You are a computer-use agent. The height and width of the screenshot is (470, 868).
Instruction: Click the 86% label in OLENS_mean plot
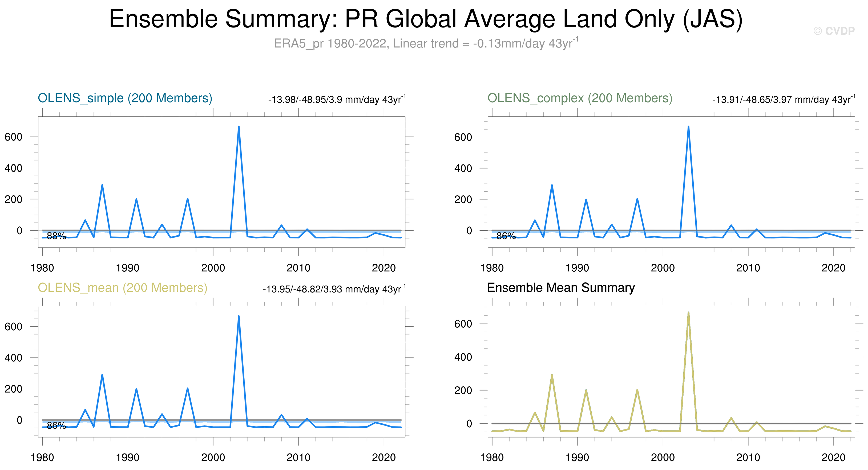pos(56,425)
